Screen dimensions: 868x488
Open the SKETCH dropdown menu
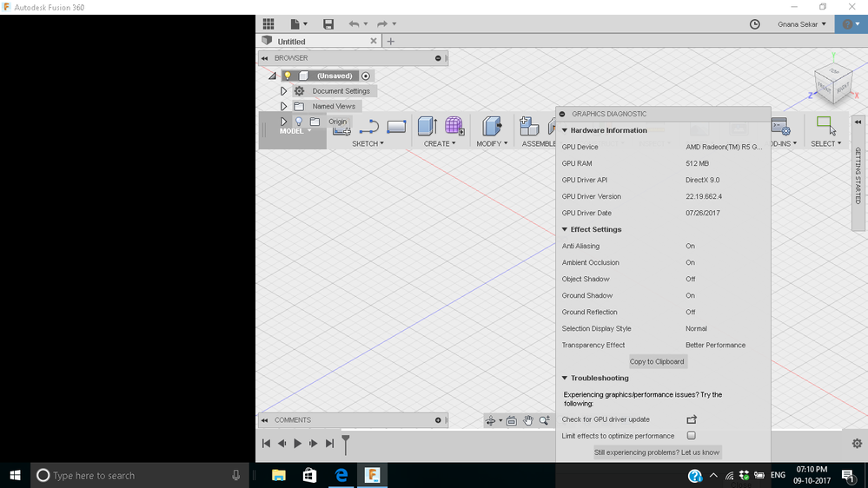coord(368,143)
